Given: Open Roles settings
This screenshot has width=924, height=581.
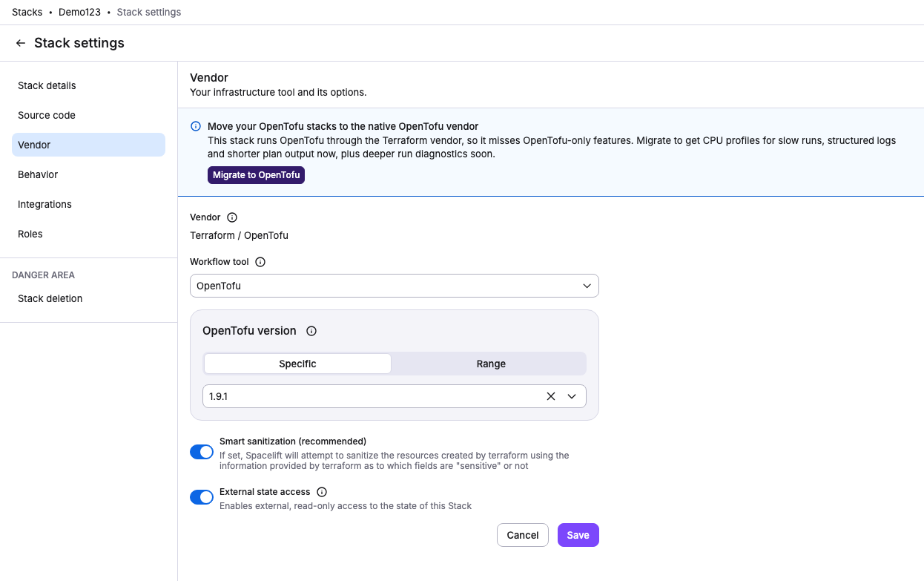Looking at the screenshot, I should [x=88, y=234].
